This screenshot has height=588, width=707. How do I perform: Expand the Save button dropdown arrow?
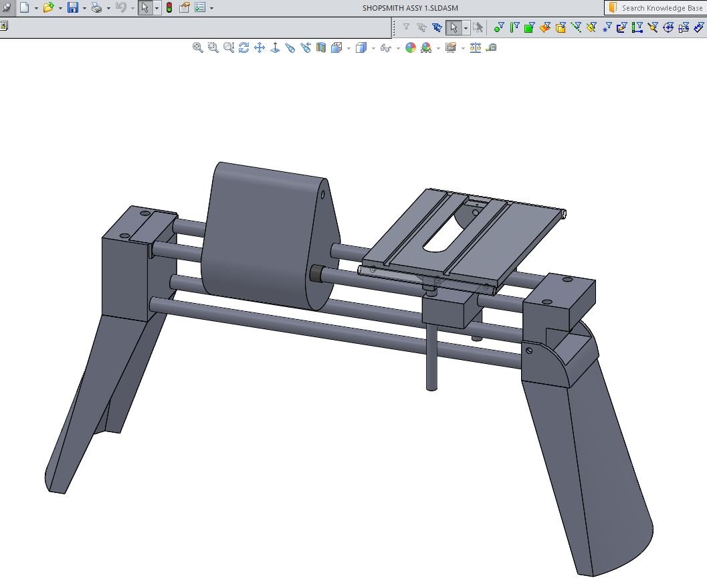pyautogui.click(x=84, y=8)
